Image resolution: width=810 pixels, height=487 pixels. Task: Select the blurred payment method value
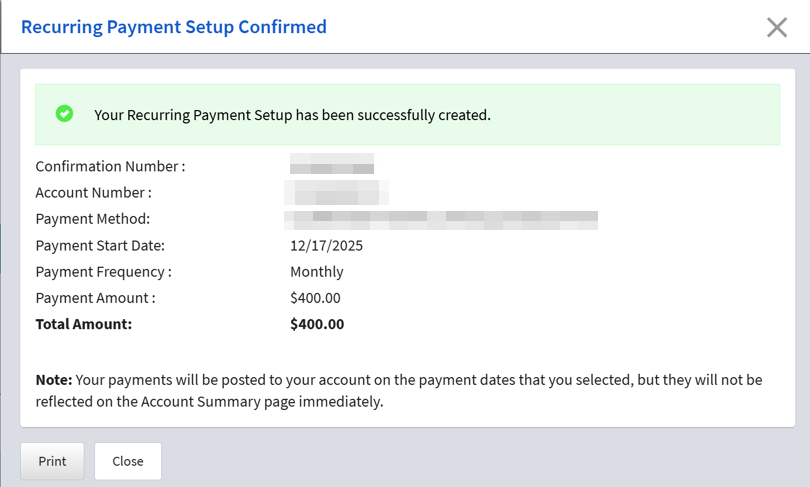[x=441, y=217]
